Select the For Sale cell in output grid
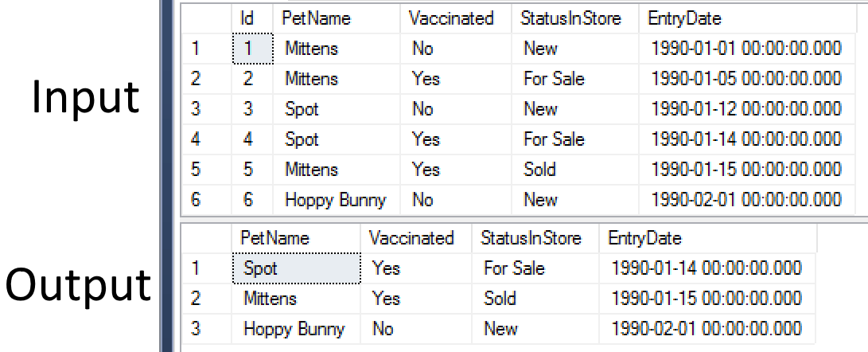Viewport: 868px width, 352px height. coord(514,268)
